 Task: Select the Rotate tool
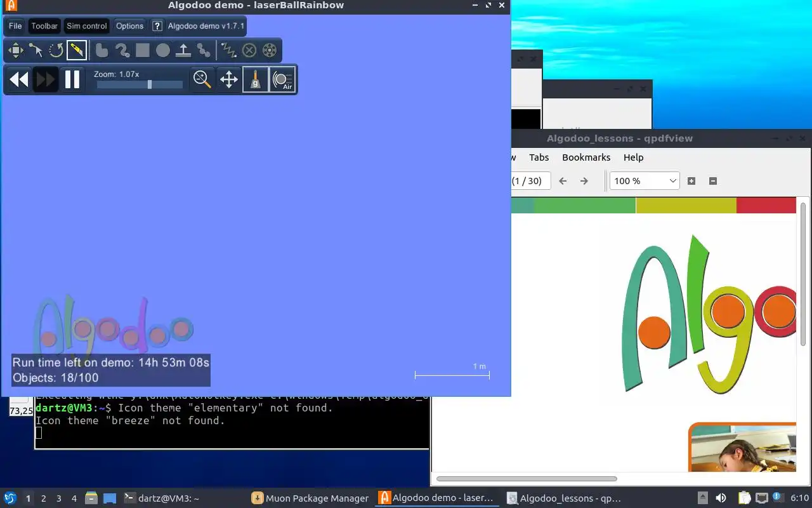(x=56, y=50)
